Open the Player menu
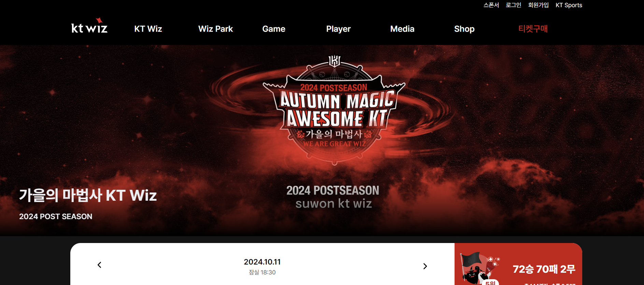The image size is (644, 285). tap(338, 29)
